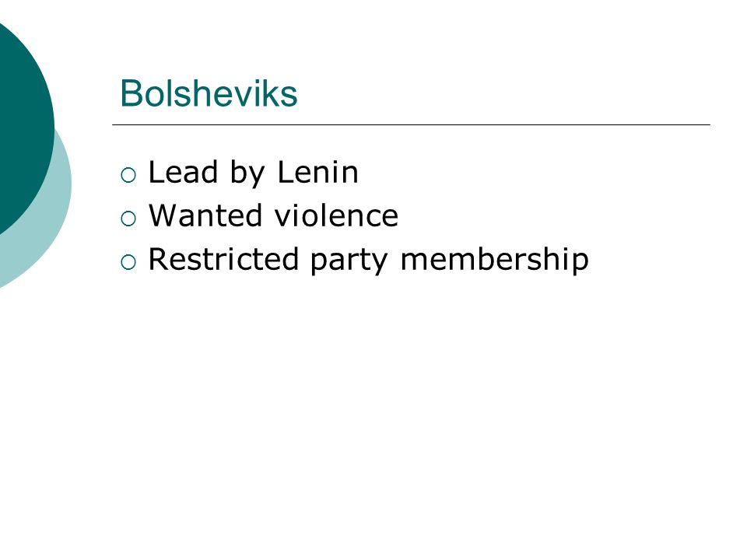Click the word 'by' in first bullet

[x=247, y=173]
